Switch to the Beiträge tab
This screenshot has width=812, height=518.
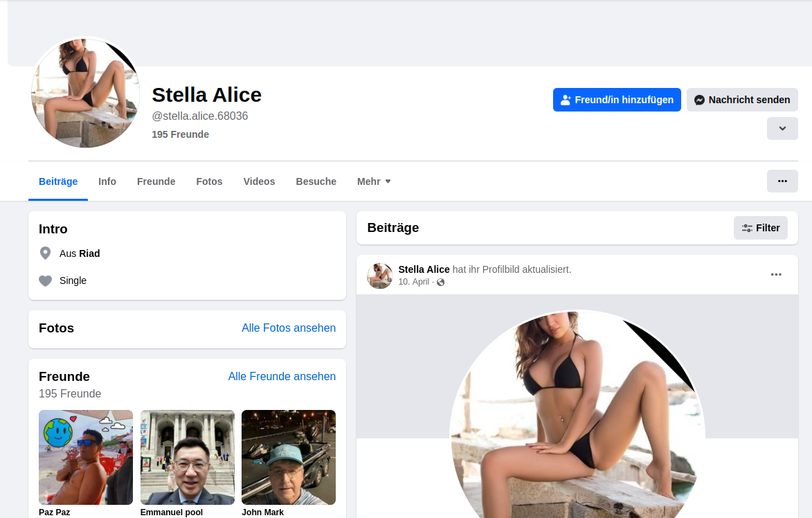(x=58, y=181)
